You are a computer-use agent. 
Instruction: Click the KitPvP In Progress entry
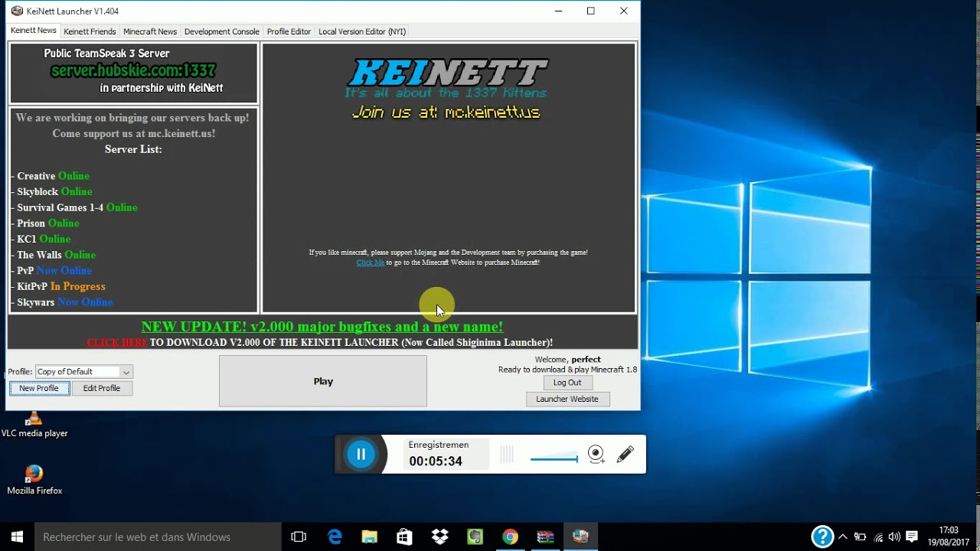click(x=59, y=286)
